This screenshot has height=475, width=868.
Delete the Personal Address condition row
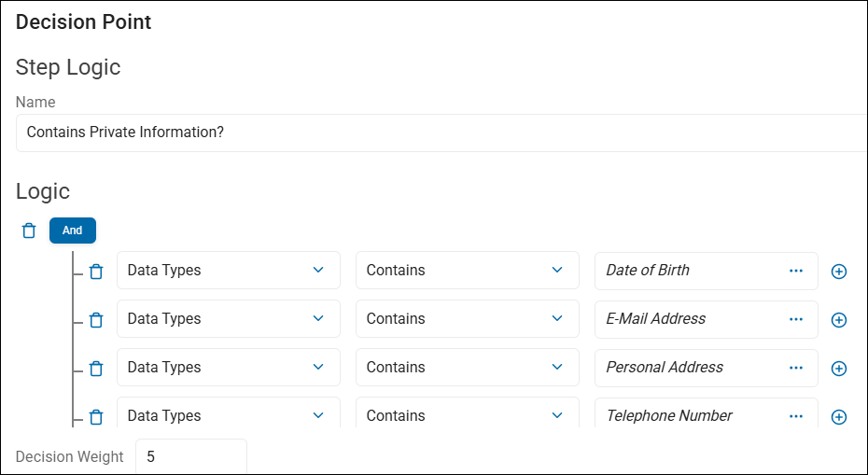point(96,369)
